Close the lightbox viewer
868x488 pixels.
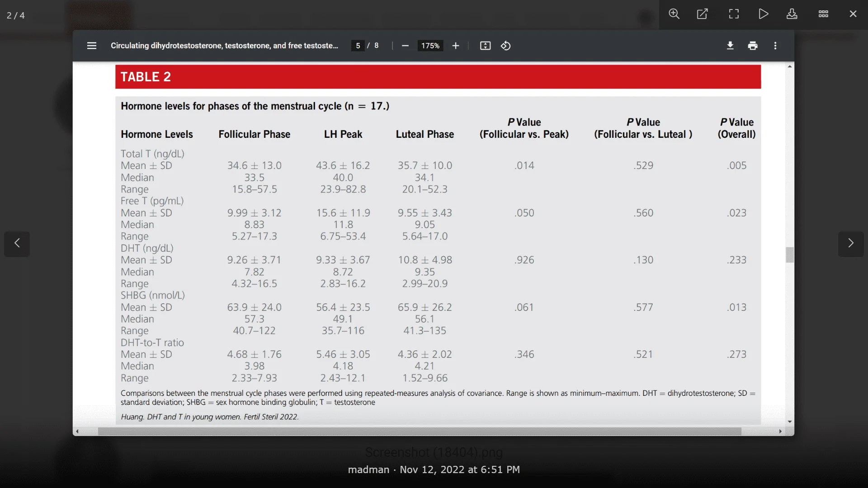(853, 14)
